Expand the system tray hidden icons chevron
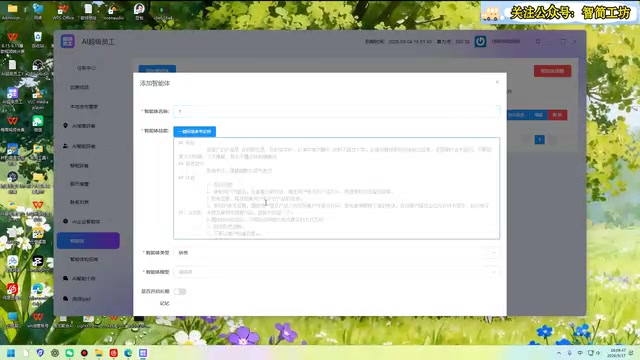Screen dimensions: 640x360 tap(559, 353)
